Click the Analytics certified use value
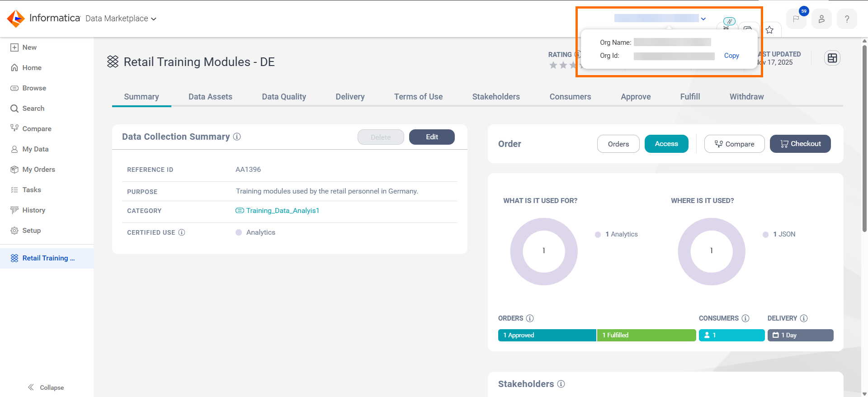The image size is (868, 397). click(261, 232)
